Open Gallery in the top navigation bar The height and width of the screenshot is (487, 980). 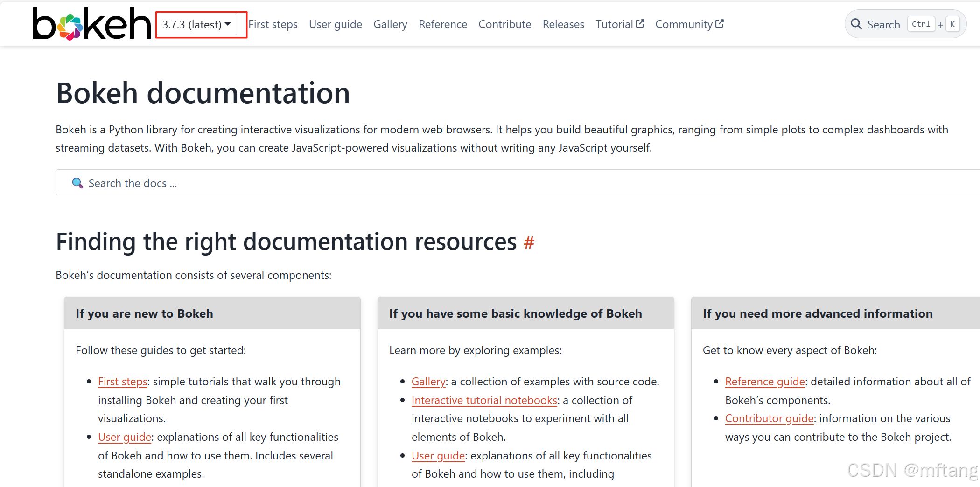tap(390, 24)
